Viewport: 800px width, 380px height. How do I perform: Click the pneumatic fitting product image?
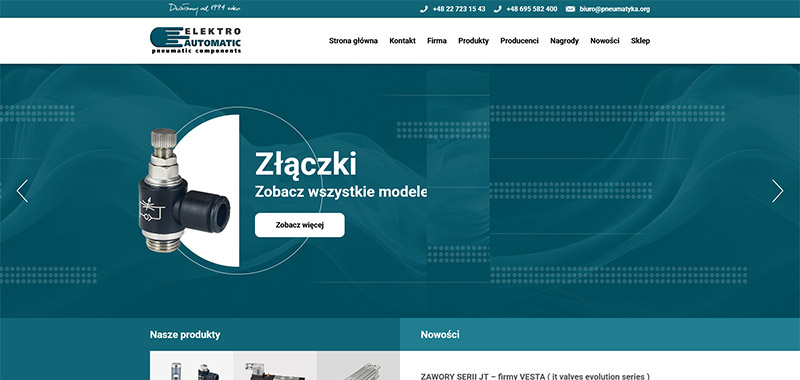184,190
